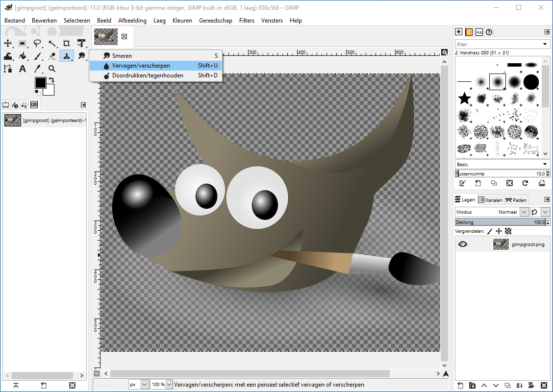This screenshot has width=553, height=392.
Task: Switch to the Kanalen tab
Action: coord(490,200)
